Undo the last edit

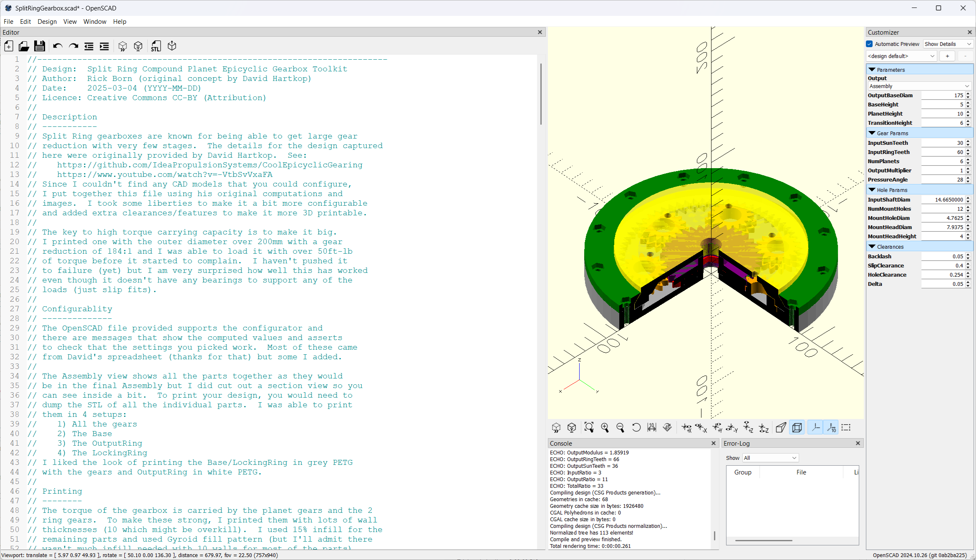[58, 46]
